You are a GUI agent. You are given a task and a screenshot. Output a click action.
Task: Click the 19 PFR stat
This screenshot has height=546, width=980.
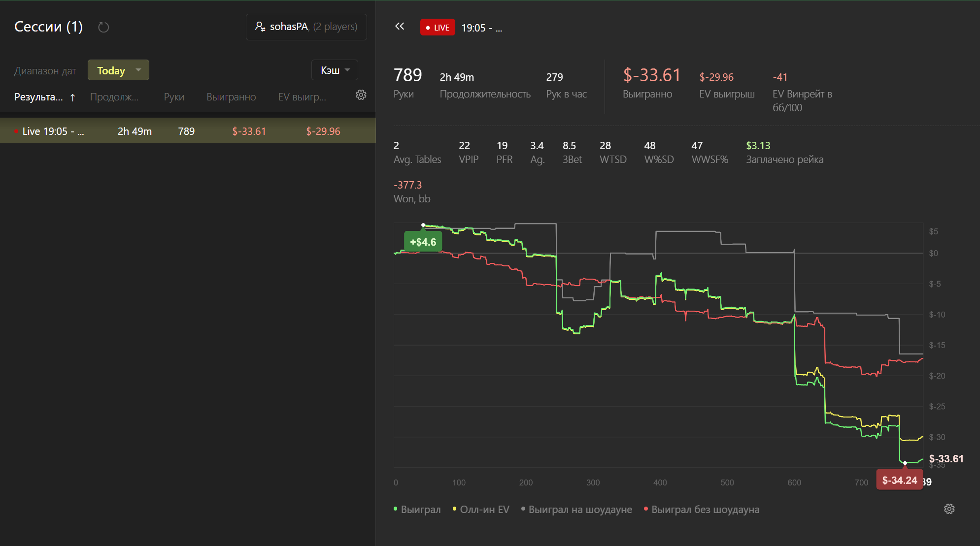pyautogui.click(x=504, y=152)
